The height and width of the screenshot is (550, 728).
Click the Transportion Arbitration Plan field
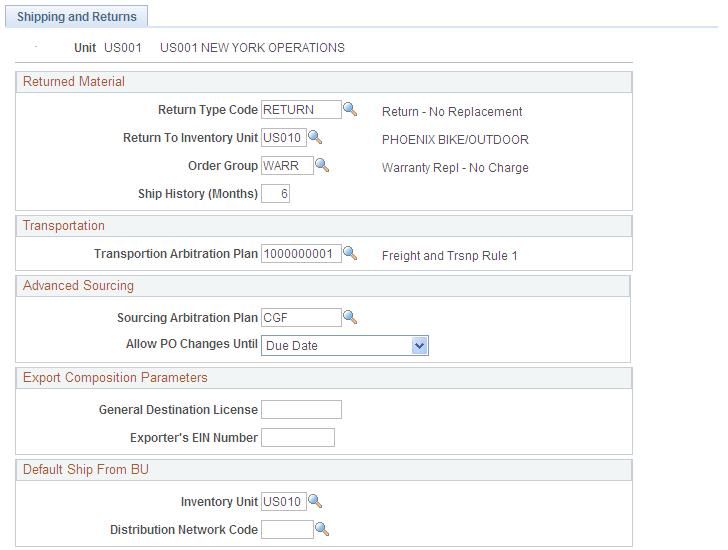301,253
